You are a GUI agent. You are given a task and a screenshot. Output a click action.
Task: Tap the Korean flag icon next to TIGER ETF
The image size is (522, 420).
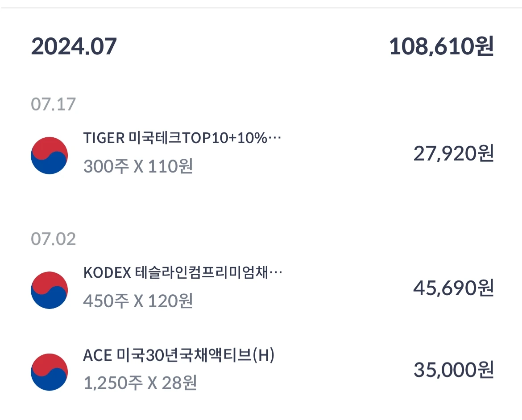(x=49, y=155)
